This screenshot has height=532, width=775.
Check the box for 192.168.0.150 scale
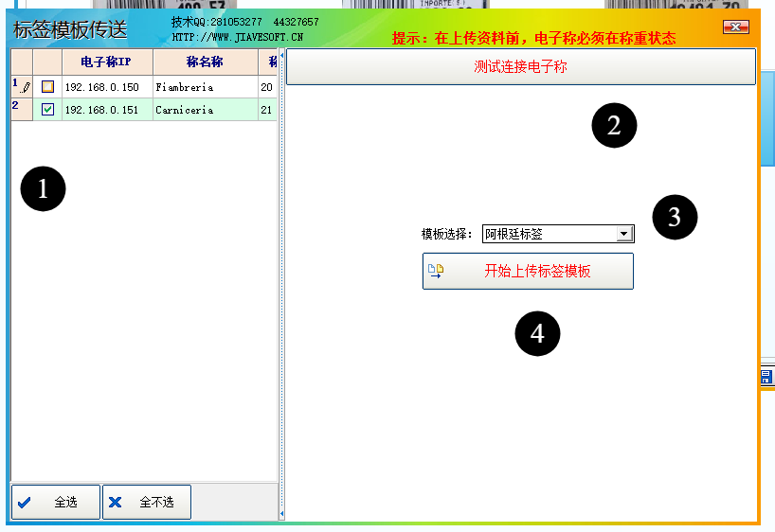coord(47,87)
